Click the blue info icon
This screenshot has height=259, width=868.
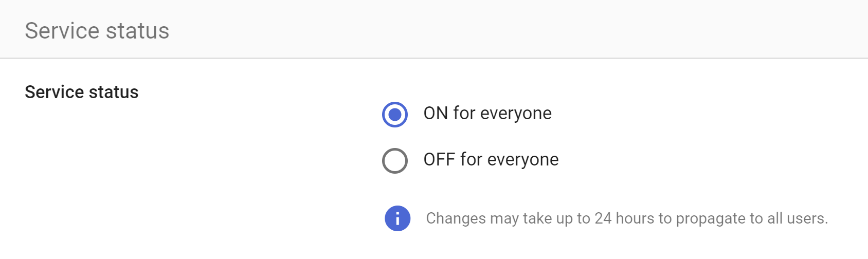point(397,218)
